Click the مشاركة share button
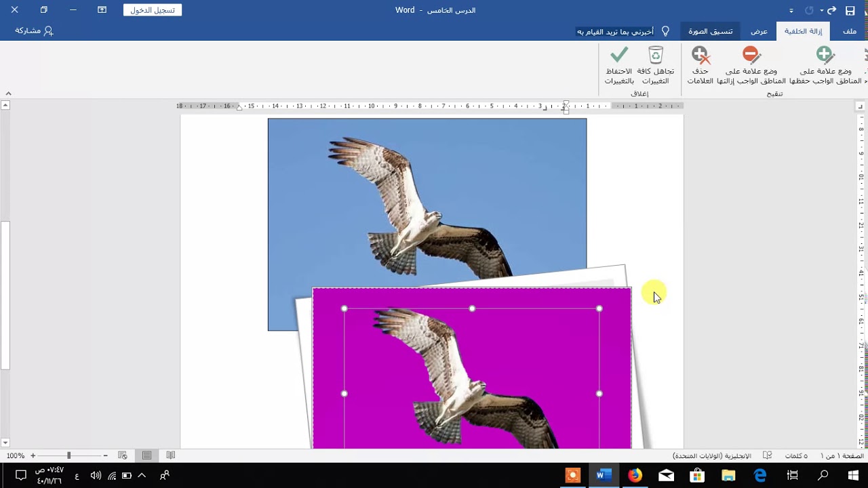This screenshot has width=868, height=488. coord(34,30)
